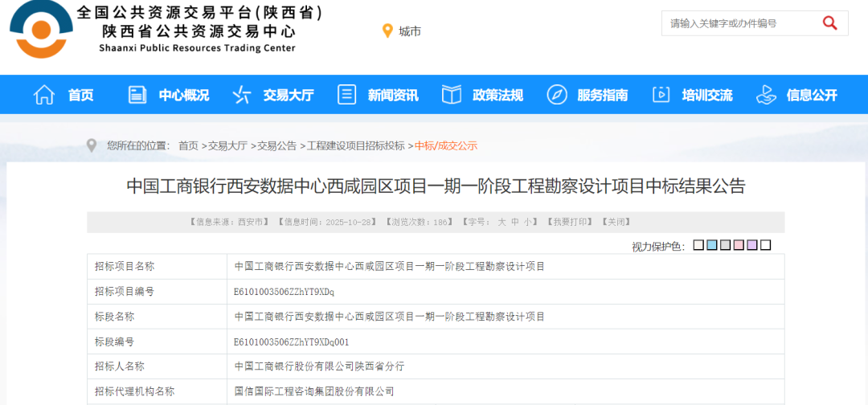The image size is (868, 405).
Task: Open 工程建设项目招标投标 breadcrumb link
Action: [356, 145]
